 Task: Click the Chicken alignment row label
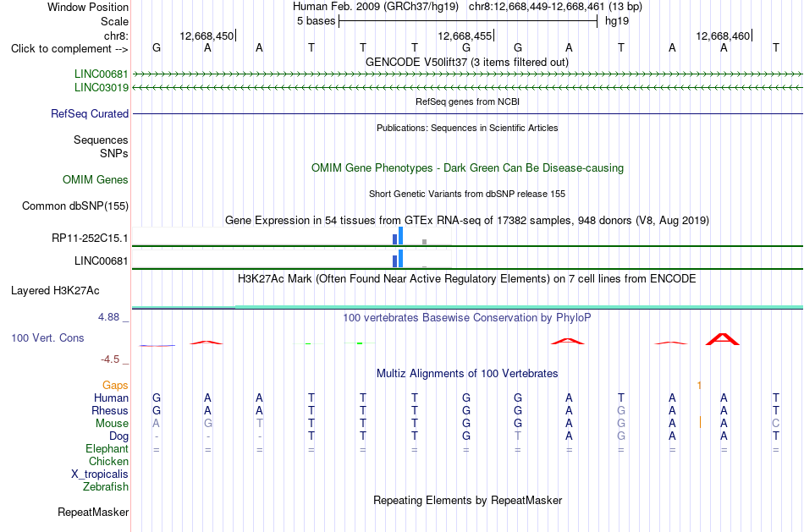click(x=108, y=461)
